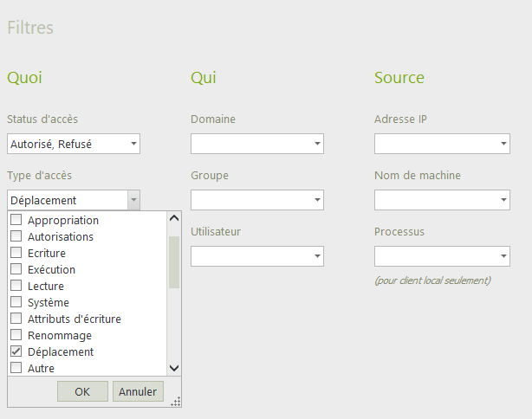Screen dimensions: 532x419
Task: Click OK to confirm access types
Action: [82, 391]
